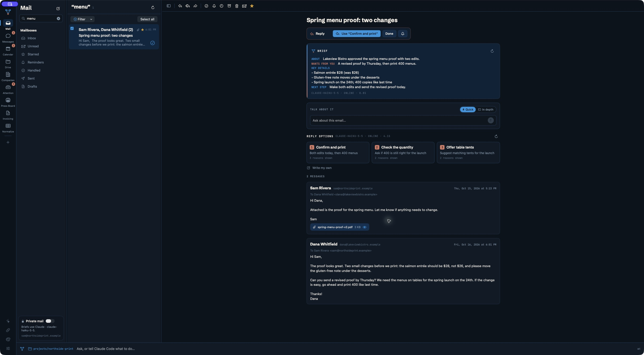
Task: Choose the Check the quantity reply option
Action: (403, 152)
